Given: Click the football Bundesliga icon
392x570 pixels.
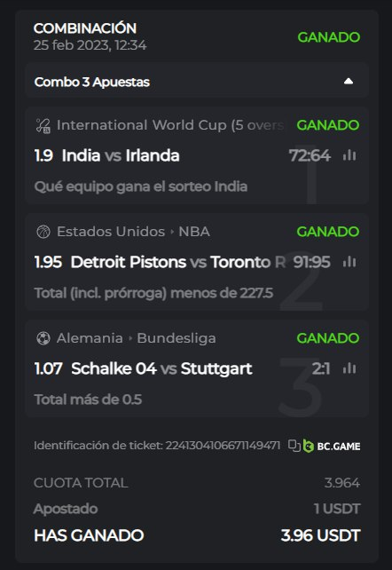Looking at the screenshot, I should pyautogui.click(x=43, y=338).
